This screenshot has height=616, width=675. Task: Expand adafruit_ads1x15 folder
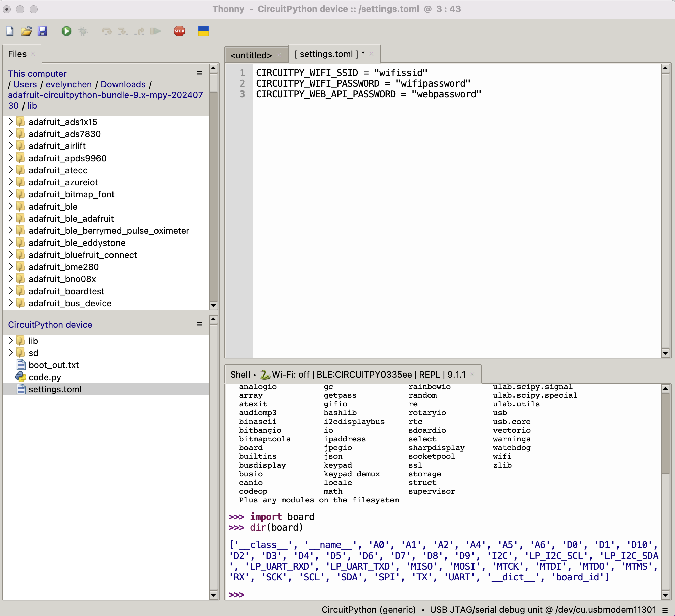click(x=10, y=122)
